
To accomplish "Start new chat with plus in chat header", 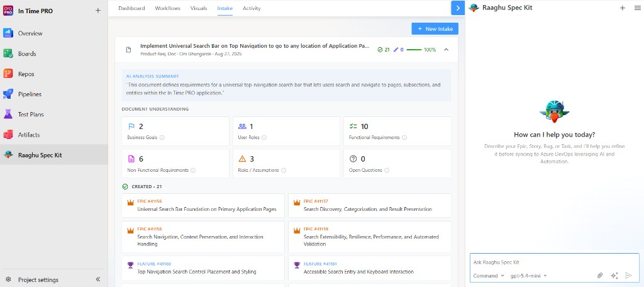I will point(623,8).
